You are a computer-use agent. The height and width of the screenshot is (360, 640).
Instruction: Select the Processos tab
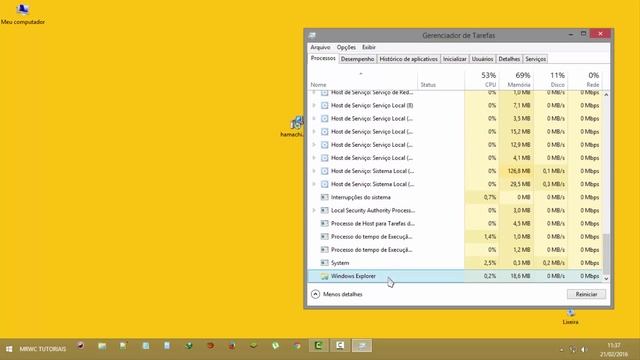click(x=323, y=58)
